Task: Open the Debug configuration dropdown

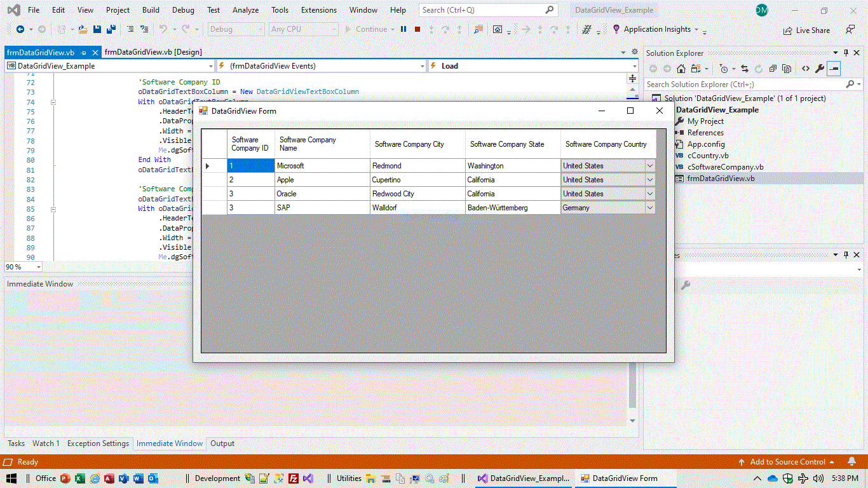Action: click(235, 29)
